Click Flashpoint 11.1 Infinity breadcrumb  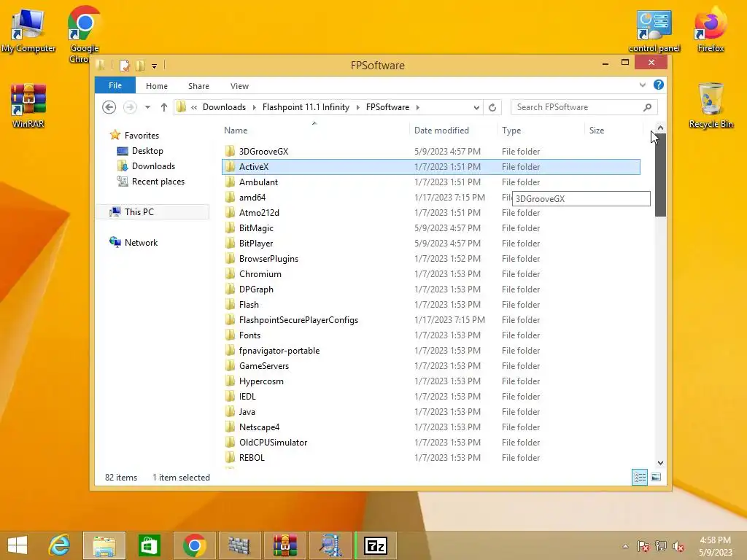[x=306, y=107]
